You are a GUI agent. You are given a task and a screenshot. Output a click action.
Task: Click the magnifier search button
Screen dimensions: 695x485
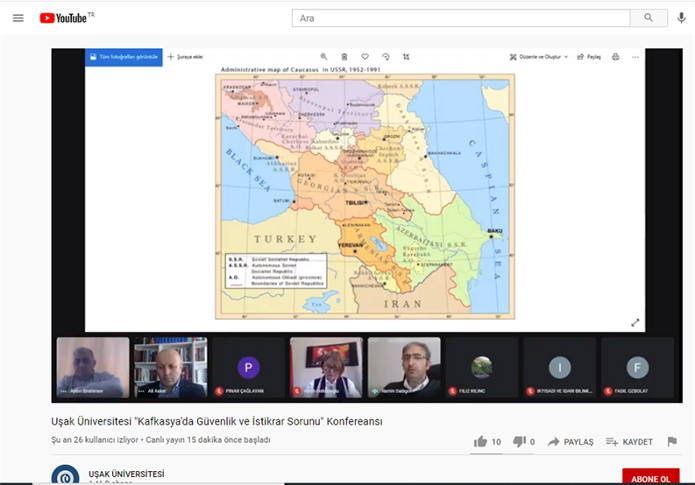[648, 18]
